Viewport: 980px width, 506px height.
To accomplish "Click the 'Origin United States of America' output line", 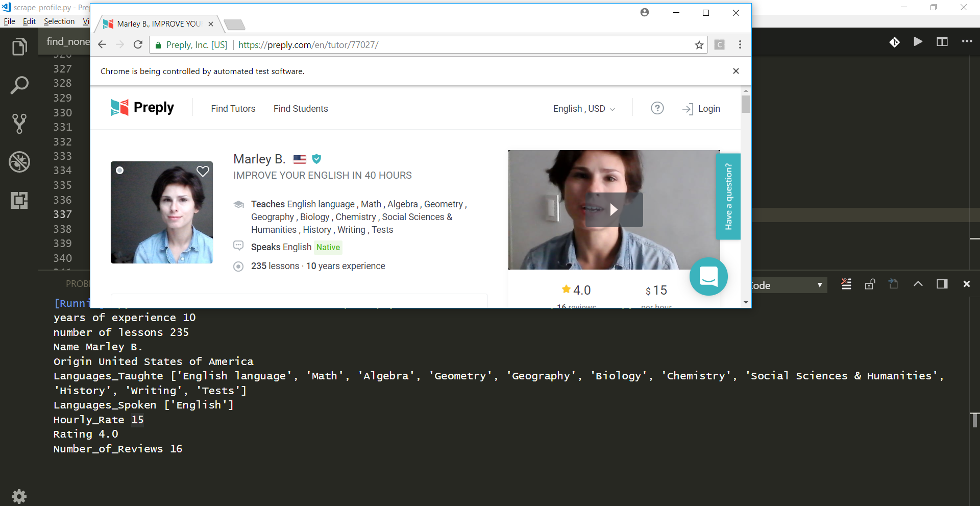I will 154,362.
